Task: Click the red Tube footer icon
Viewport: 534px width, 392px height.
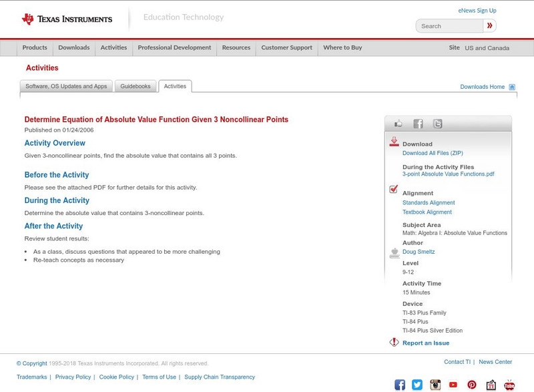Action: point(509,385)
